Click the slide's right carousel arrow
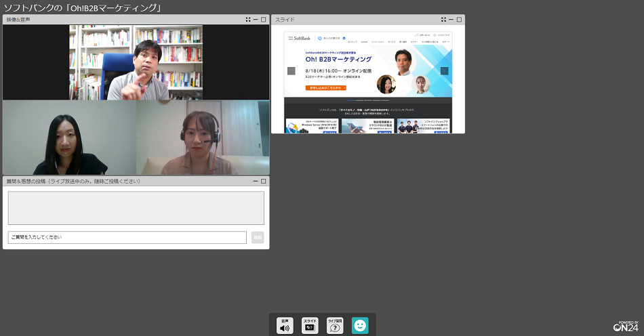 (x=444, y=70)
